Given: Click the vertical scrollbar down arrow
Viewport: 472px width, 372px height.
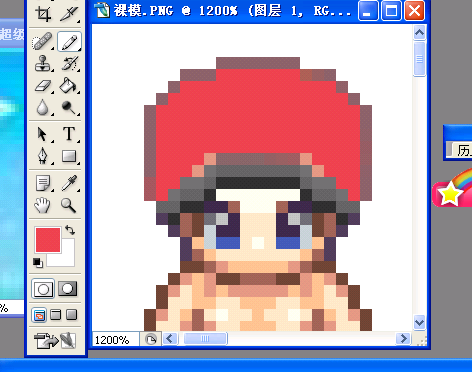Looking at the screenshot, I should 419,322.
